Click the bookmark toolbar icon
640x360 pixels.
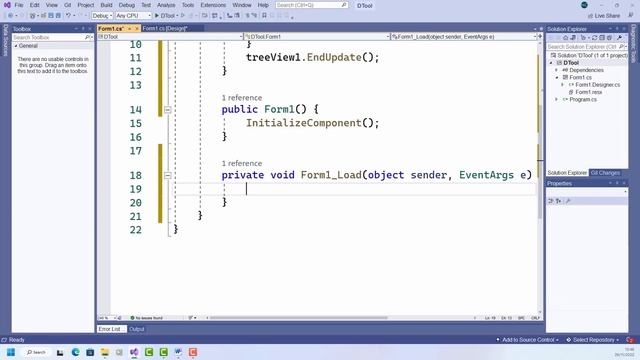pos(264,16)
